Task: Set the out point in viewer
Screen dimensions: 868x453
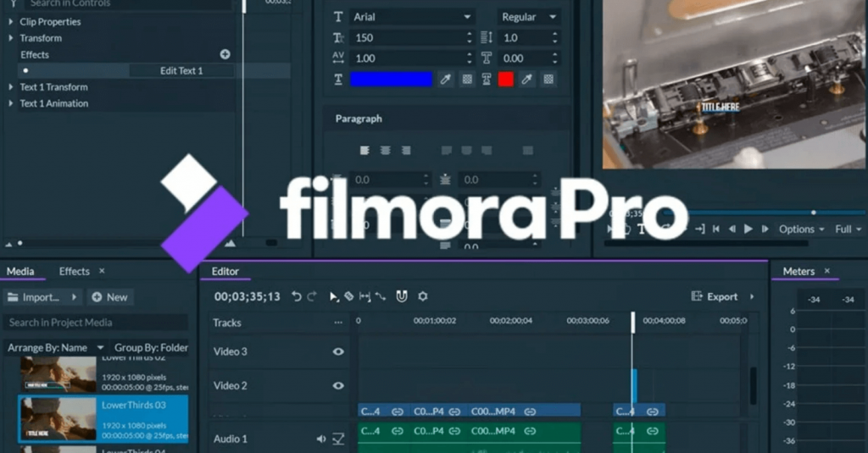Action: point(699,229)
